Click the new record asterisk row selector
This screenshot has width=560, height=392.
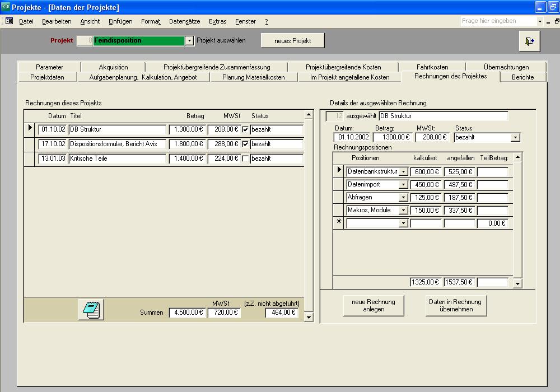point(339,222)
